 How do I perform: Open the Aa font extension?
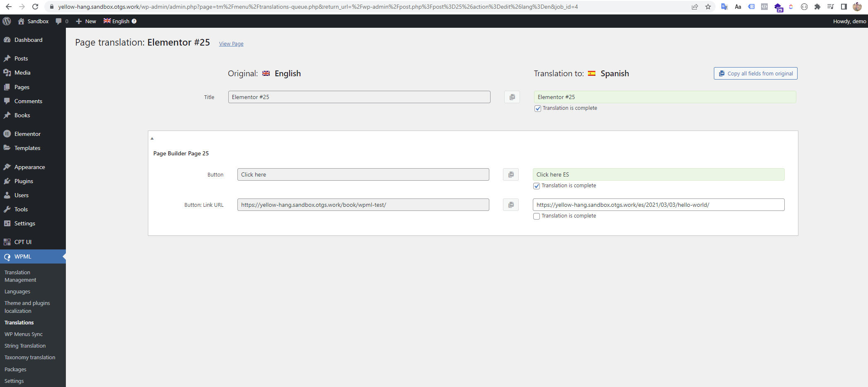(738, 7)
